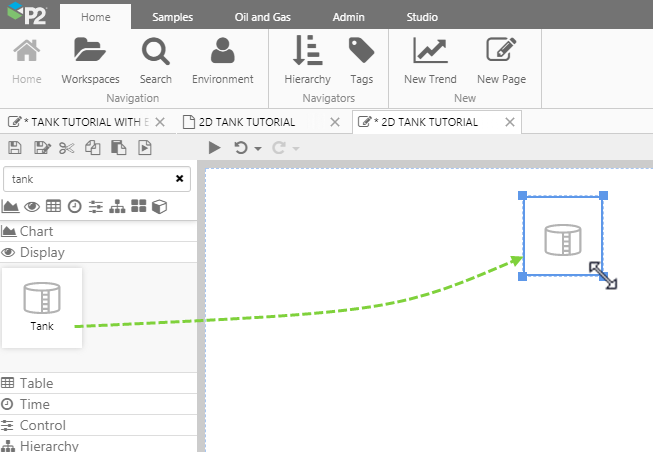Click the Cut scissors icon
Image resolution: width=653 pixels, height=452 pixels.
(67, 148)
